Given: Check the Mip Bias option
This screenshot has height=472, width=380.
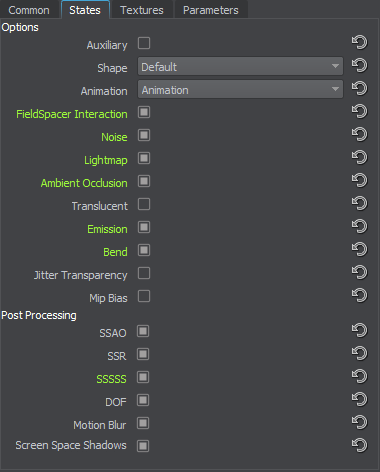Looking at the screenshot, I should (144, 296).
